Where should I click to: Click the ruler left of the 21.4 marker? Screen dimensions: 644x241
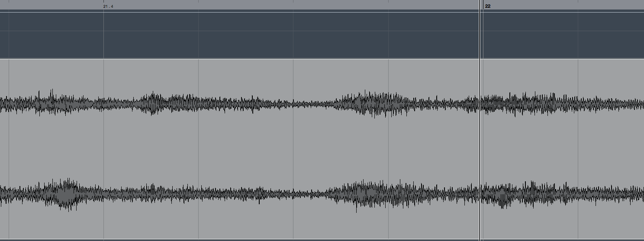(x=51, y=5)
